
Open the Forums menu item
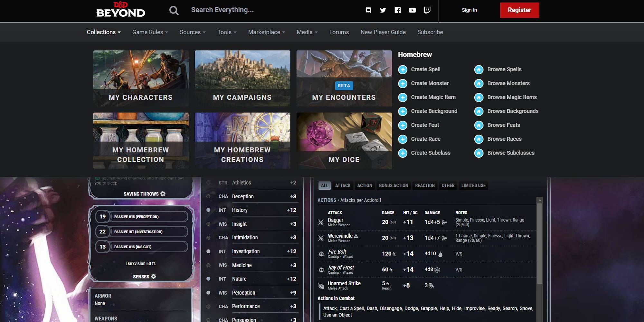[x=339, y=32]
